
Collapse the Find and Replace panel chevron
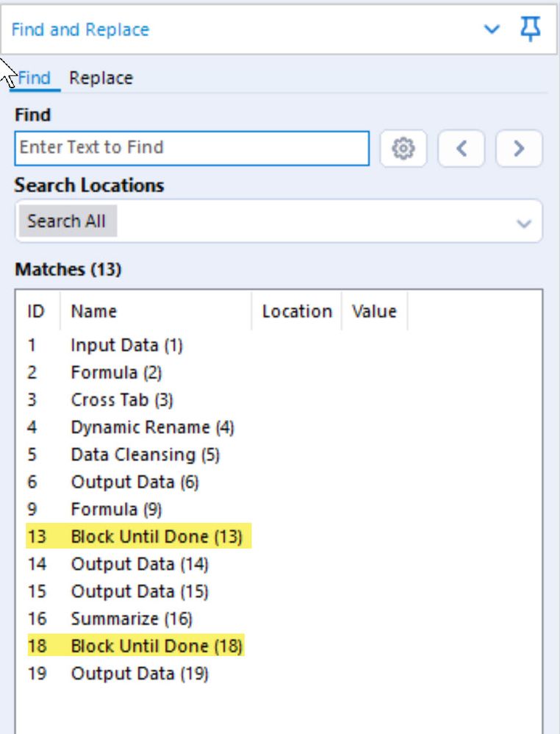[492, 29]
